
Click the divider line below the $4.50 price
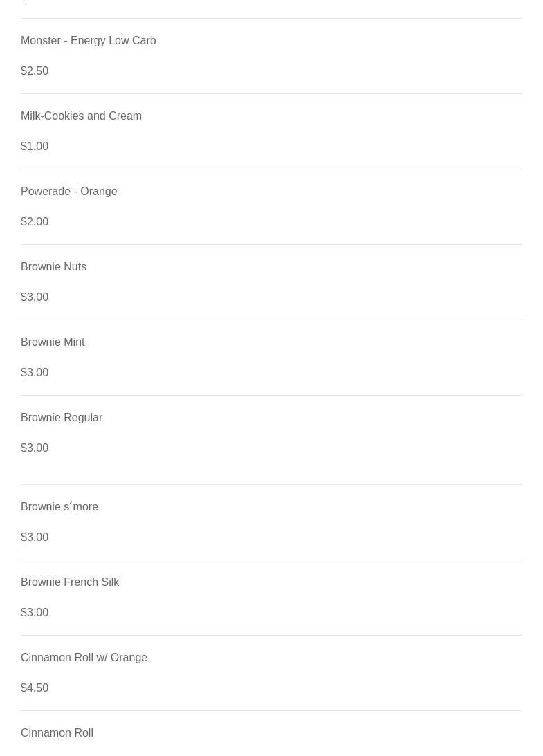[x=271, y=710]
